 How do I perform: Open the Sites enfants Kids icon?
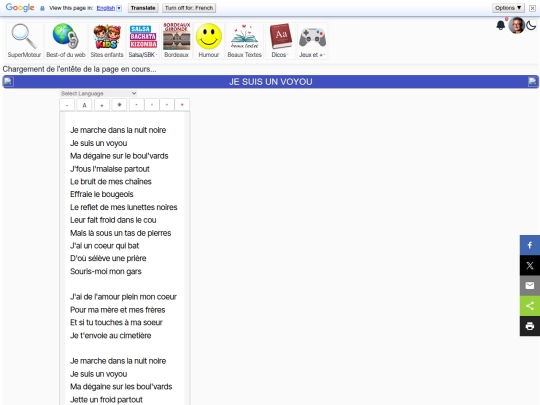coord(107,37)
